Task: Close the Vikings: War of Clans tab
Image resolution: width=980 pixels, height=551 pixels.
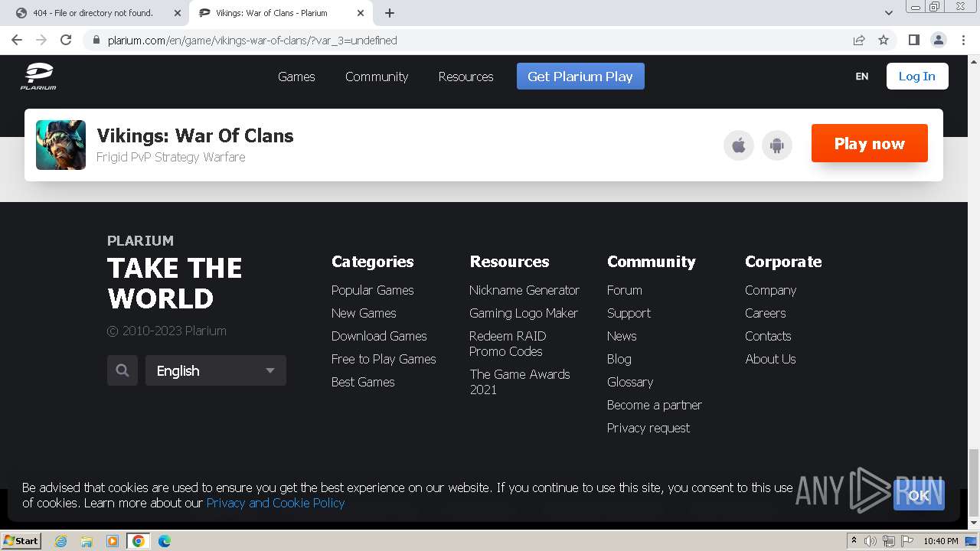Action: click(361, 13)
